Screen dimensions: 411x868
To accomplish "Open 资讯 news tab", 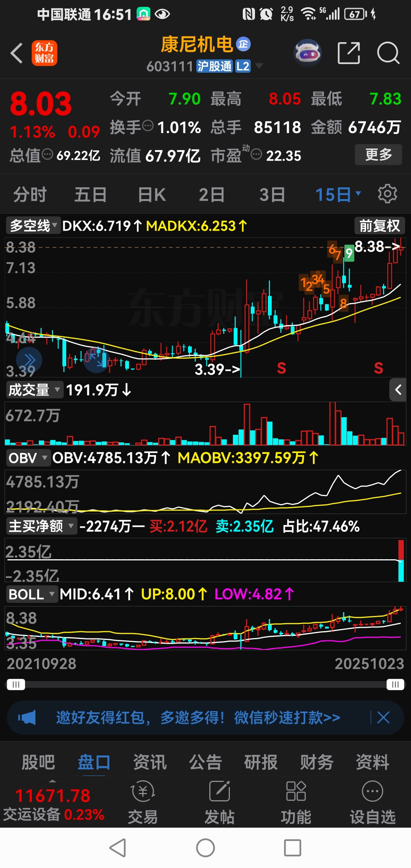I will [150, 762].
